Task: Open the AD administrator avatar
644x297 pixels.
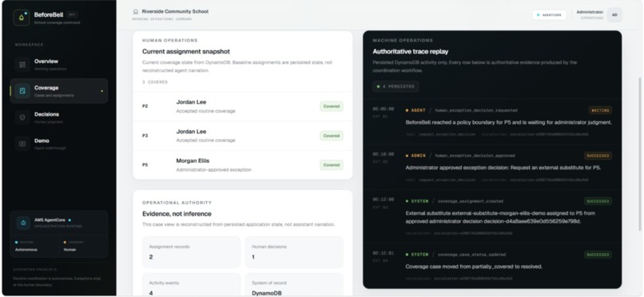Action: 614,14
